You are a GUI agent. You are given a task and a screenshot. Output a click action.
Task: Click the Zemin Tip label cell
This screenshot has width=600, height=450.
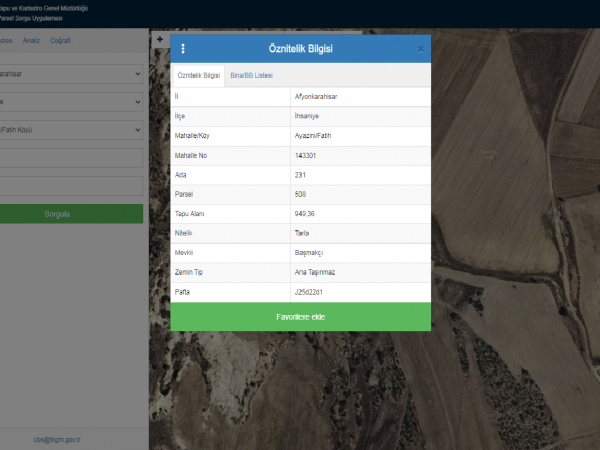[x=230, y=272]
